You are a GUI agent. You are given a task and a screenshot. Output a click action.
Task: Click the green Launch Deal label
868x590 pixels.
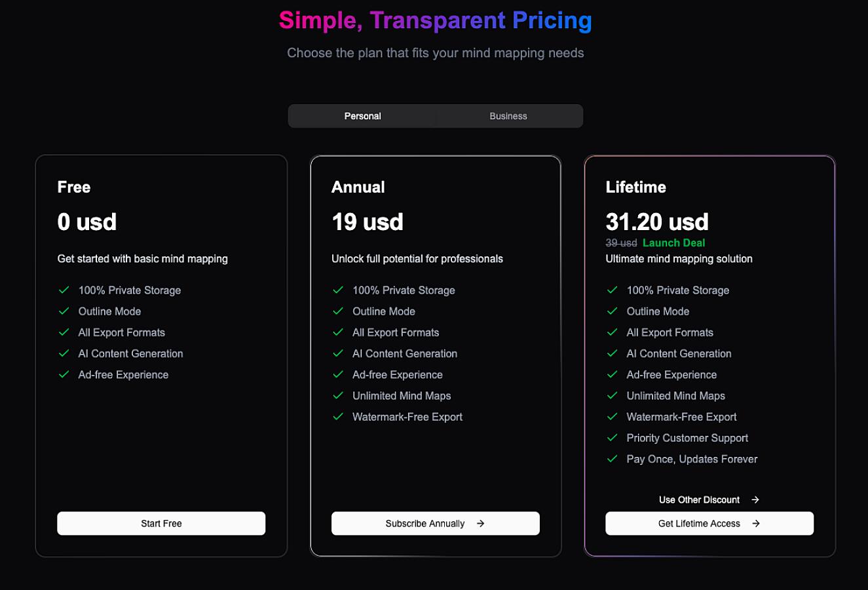(x=673, y=243)
